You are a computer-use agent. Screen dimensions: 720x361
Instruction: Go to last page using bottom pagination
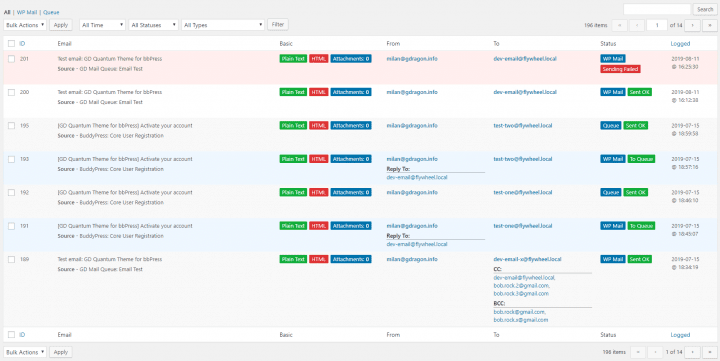(710, 352)
